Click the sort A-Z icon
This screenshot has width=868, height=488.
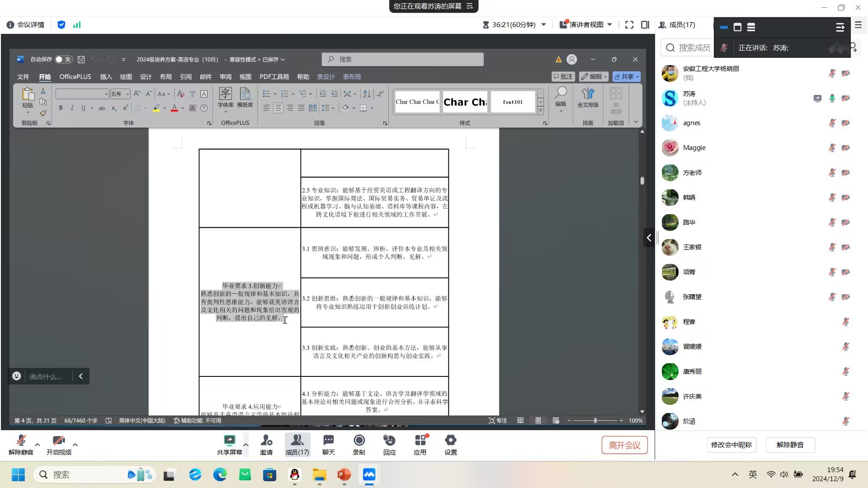(367, 94)
